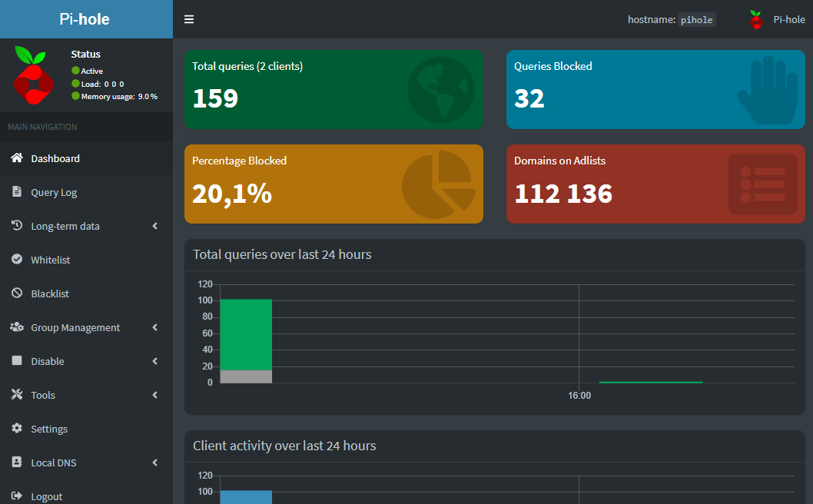Click the 32 queries blocked value
Image resolution: width=813 pixels, height=504 pixels.
(x=529, y=98)
